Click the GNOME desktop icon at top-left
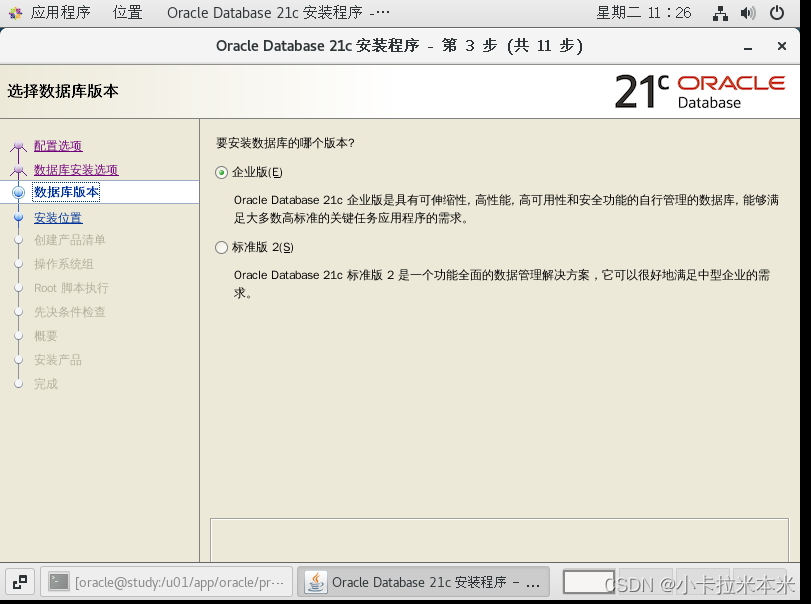811x604 pixels. (14, 13)
